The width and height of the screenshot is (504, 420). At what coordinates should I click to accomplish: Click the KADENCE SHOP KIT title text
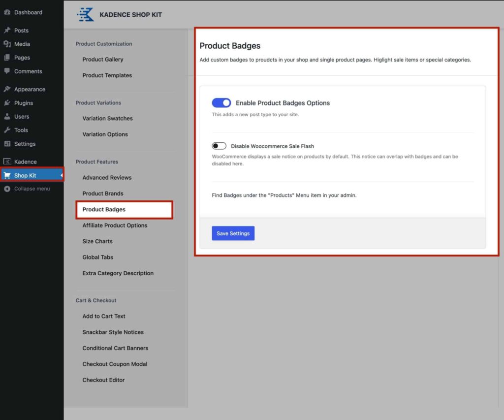pos(131,14)
